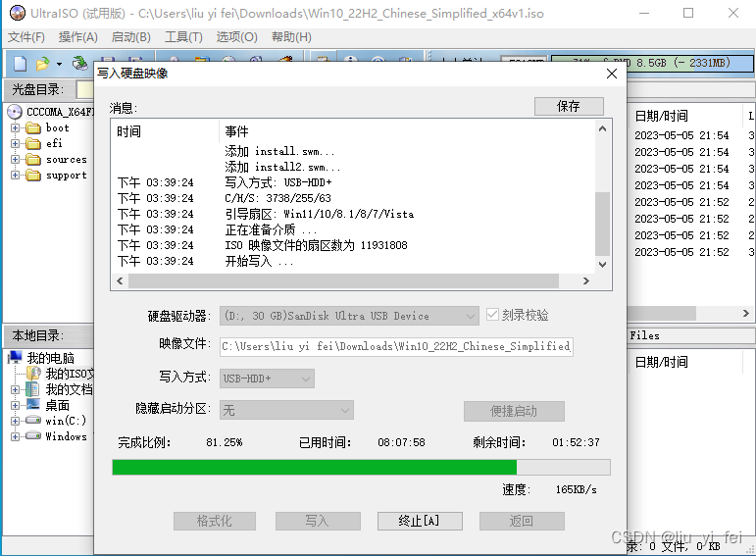Click the 返回 return button

(x=522, y=521)
